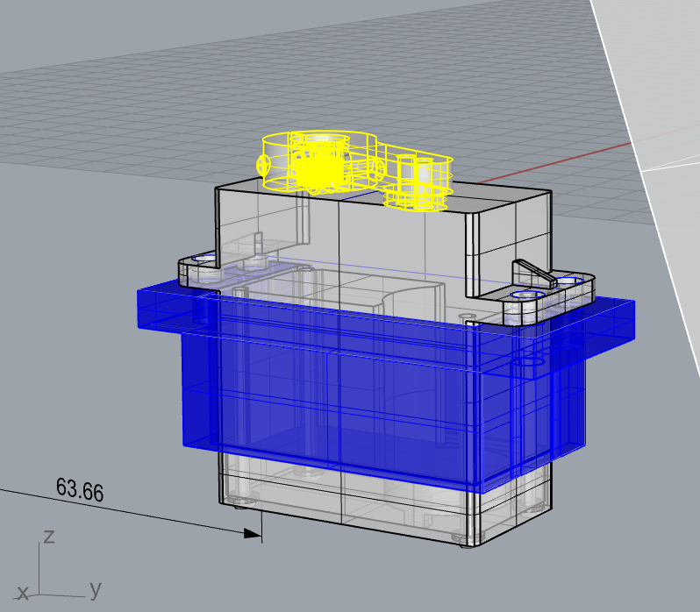Click the dimension line arrowhead
700x612 pixels.
coord(254,532)
